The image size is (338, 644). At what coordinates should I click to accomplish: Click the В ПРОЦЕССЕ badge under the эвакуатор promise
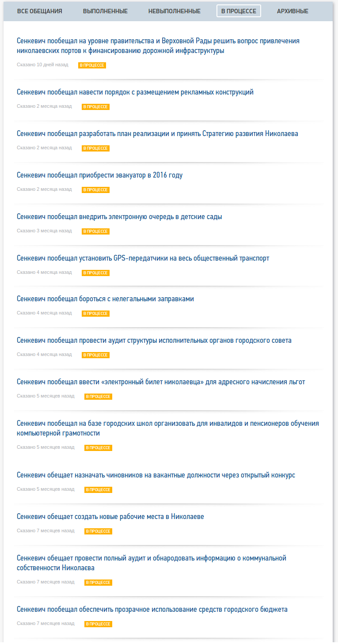(95, 190)
